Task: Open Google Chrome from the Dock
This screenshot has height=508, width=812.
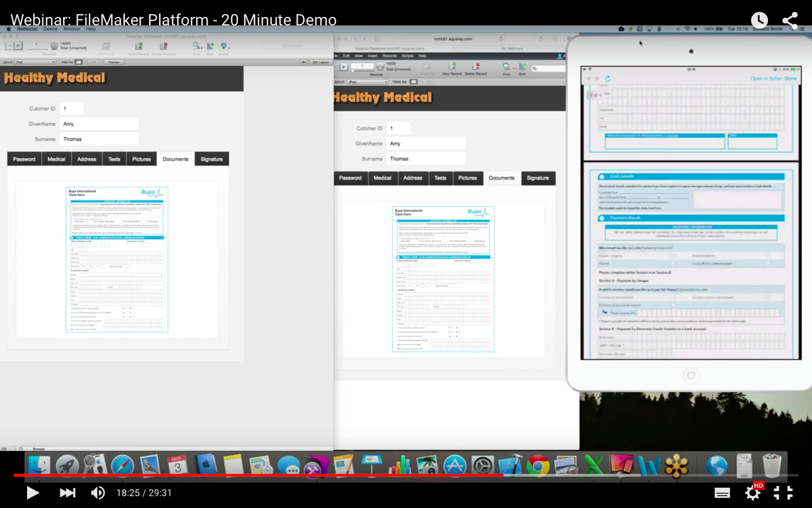Action: (x=538, y=466)
